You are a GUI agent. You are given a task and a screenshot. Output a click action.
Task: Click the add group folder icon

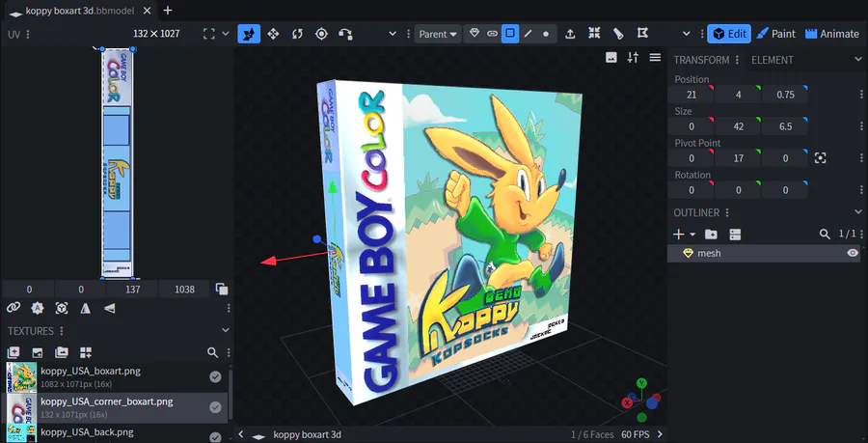[x=711, y=235]
